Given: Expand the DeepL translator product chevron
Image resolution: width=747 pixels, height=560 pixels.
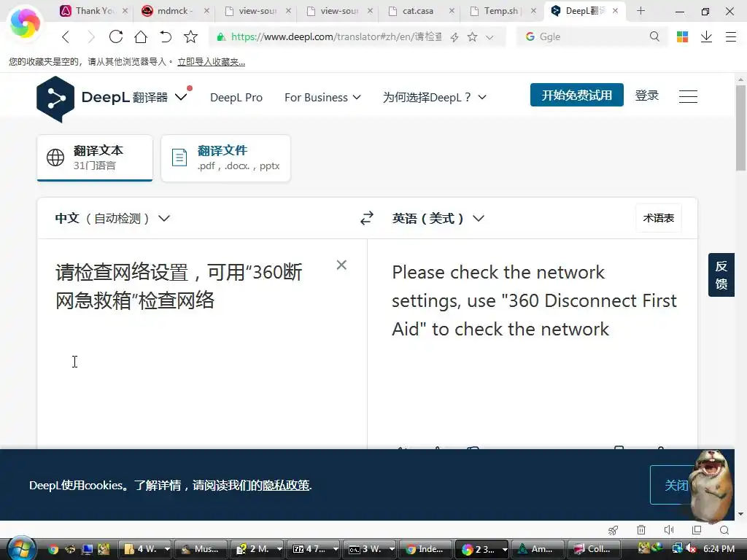Looking at the screenshot, I should pyautogui.click(x=181, y=97).
